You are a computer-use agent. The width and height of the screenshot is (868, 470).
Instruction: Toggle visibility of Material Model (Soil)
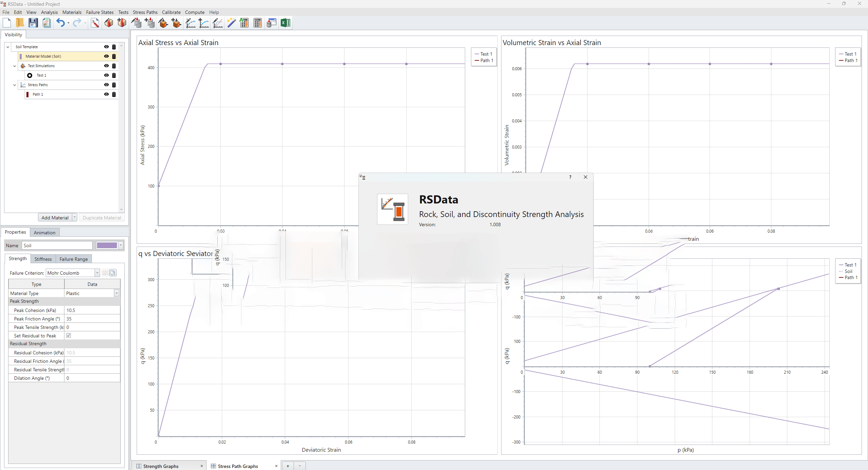(106, 56)
